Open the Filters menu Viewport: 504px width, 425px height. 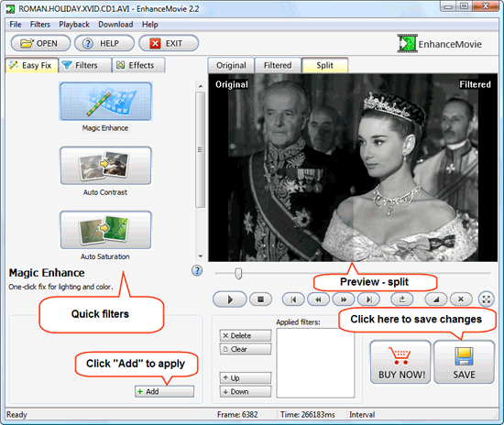(x=40, y=25)
